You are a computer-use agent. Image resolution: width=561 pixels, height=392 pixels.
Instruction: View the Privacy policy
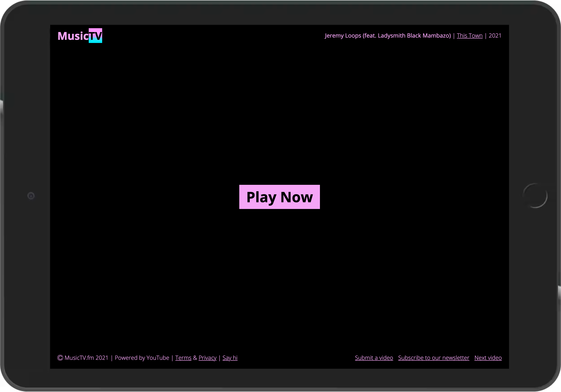coord(207,358)
